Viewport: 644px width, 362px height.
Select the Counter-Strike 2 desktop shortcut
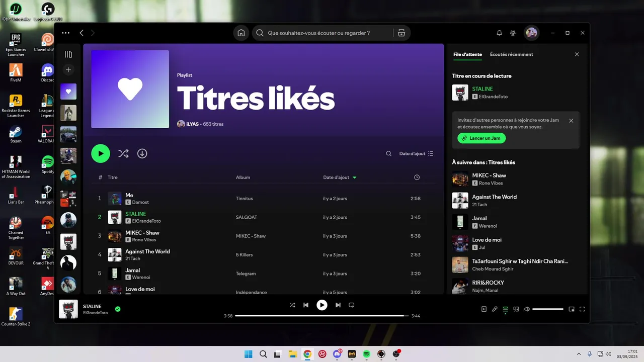[x=16, y=317]
